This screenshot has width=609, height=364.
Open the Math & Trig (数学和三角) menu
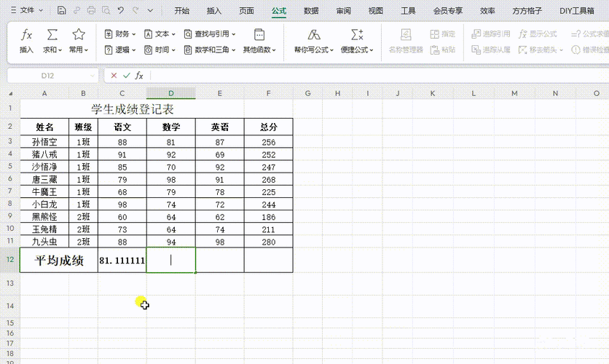click(x=210, y=50)
